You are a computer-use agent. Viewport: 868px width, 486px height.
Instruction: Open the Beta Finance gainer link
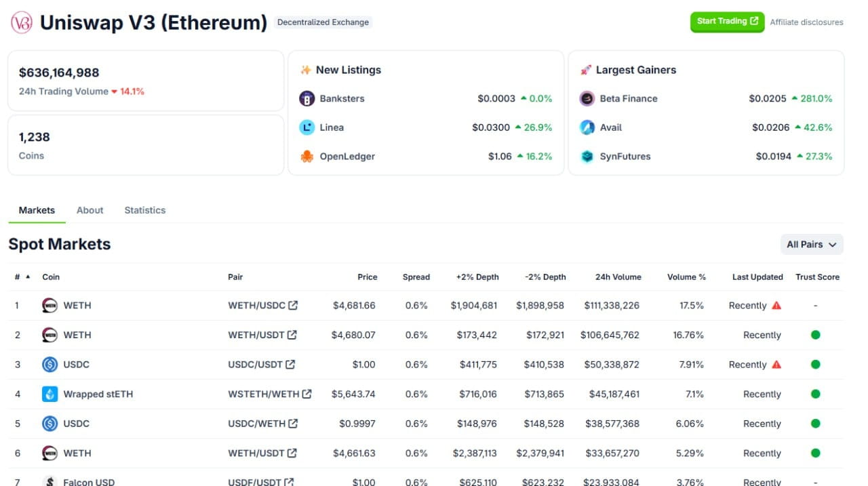click(x=629, y=98)
